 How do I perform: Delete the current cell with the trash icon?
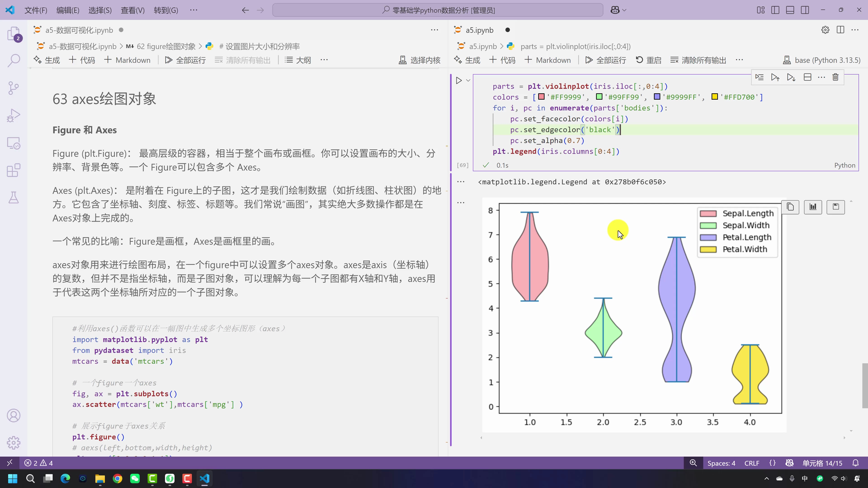835,77
